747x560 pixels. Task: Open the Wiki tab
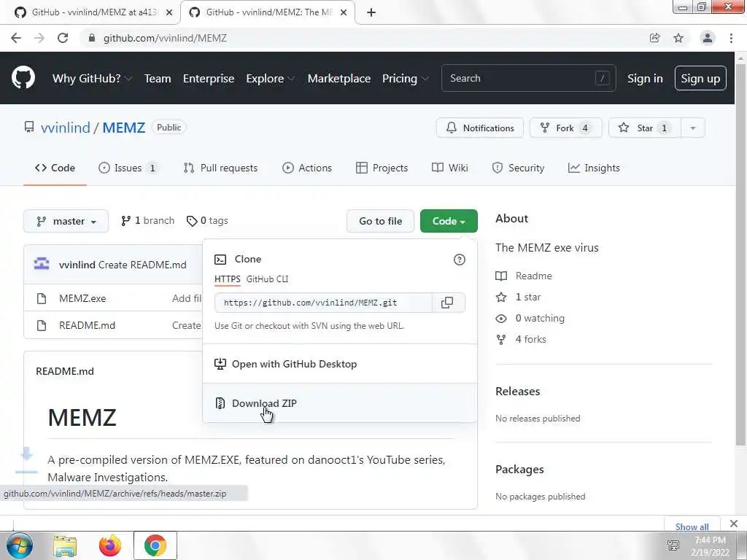coord(449,168)
